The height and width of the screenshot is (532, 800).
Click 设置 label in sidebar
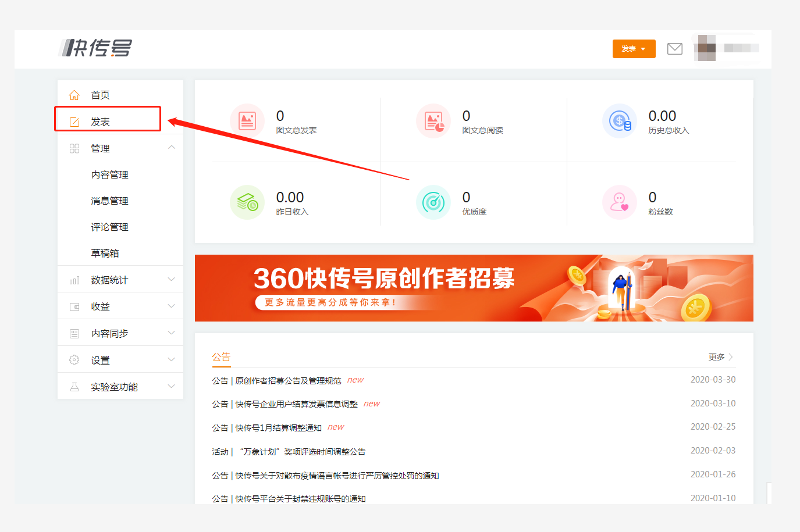(x=101, y=360)
